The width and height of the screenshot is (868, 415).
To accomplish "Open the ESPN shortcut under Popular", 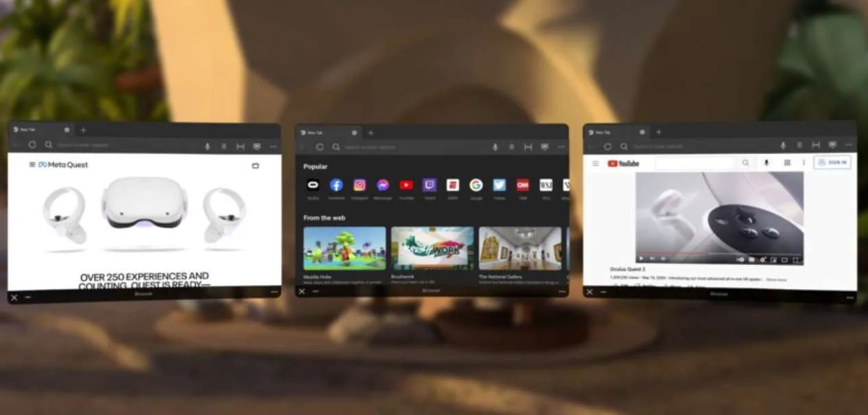I will coord(453,185).
